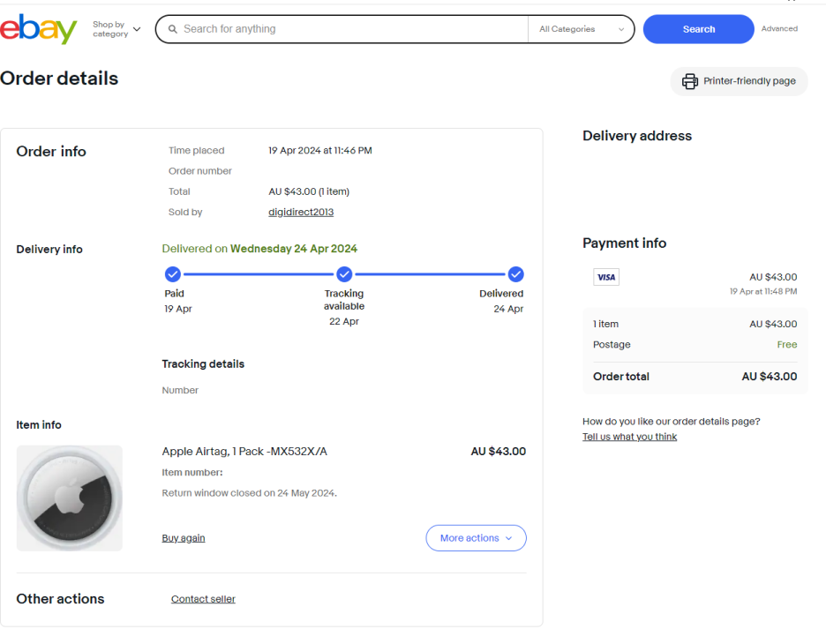This screenshot has height=644, width=826.
Task: Click the item price next to Airtag title
Action: [499, 452]
